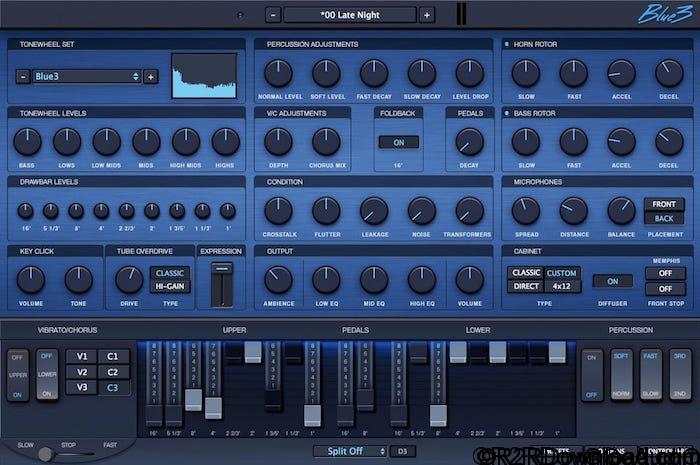Click the Pedals Decay knob

click(x=469, y=142)
